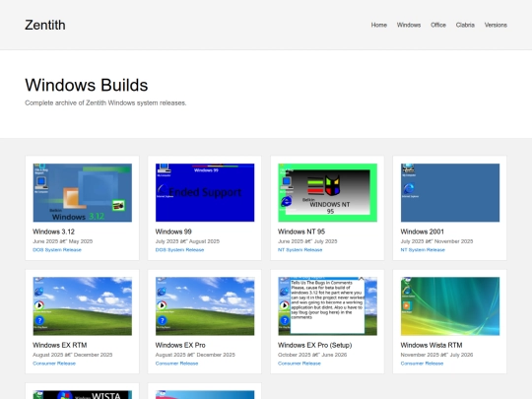Viewport: 532px width, 399px height.
Task: Follow DOS System Release link under Windows 3.12
Action: click(x=57, y=250)
